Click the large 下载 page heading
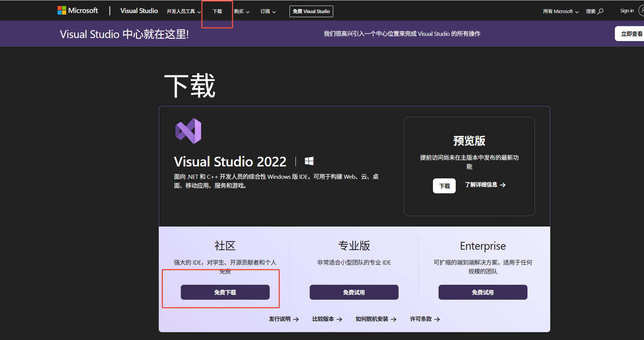Screen dimensions: 644x340 190,86
